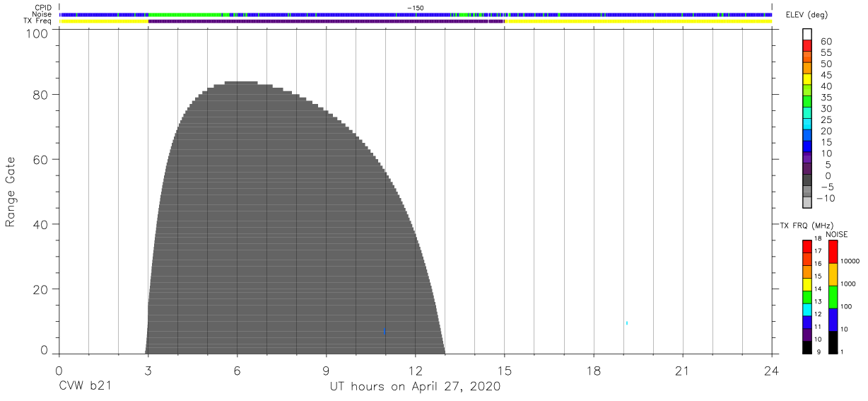
Task: Click the blue NOISE swatch between 100 and 10
Action: click(x=833, y=320)
